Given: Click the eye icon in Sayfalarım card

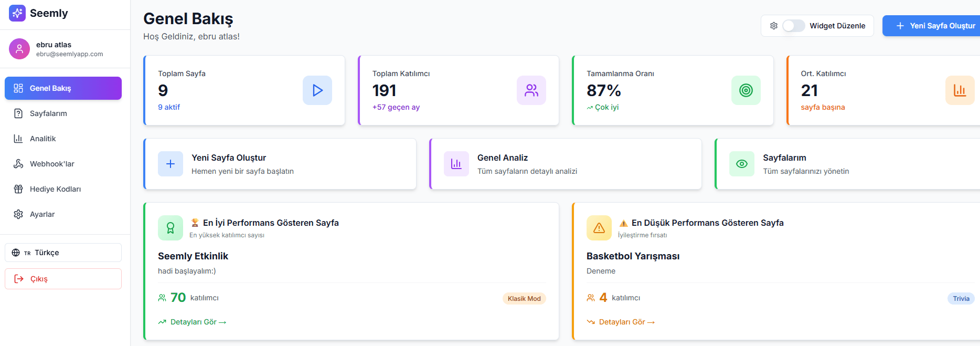Looking at the screenshot, I should coord(741,164).
